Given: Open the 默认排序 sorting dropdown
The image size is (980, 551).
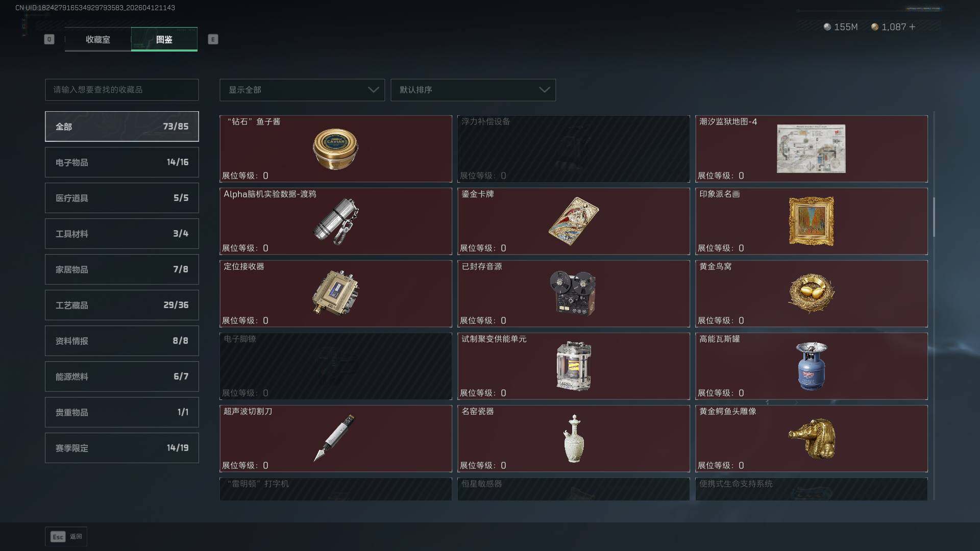Looking at the screenshot, I should 473,90.
